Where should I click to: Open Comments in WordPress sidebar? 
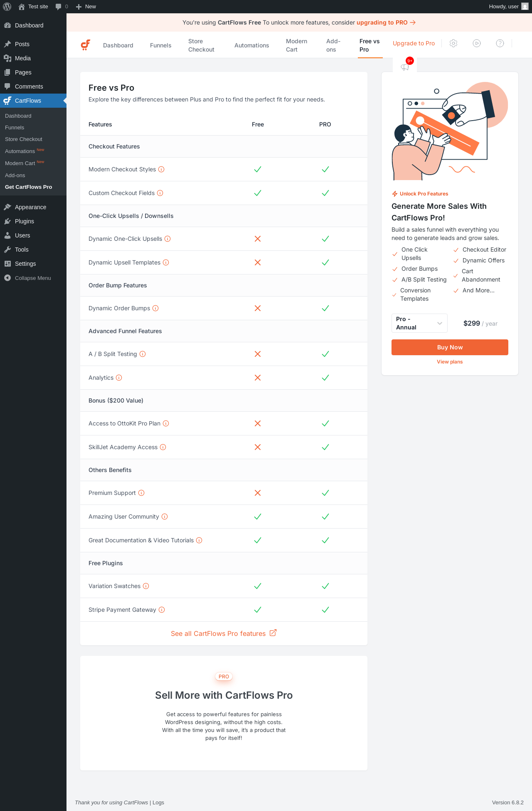(x=33, y=87)
